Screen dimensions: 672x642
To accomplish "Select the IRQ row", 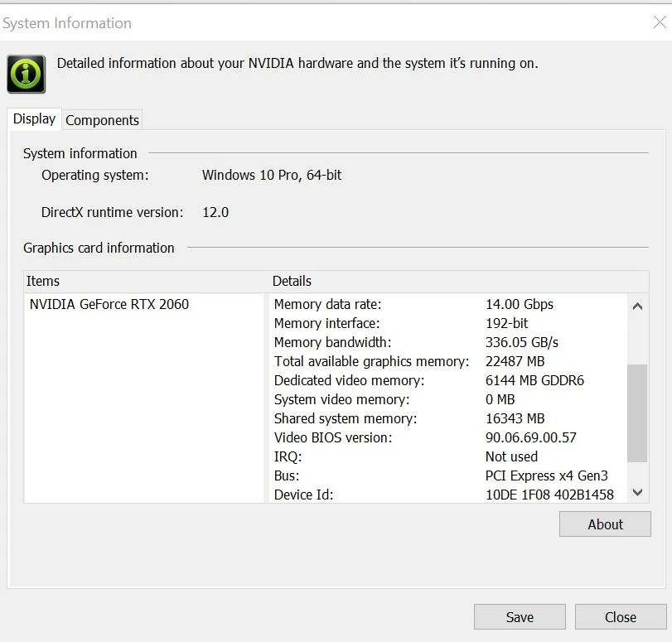I will point(447,456).
